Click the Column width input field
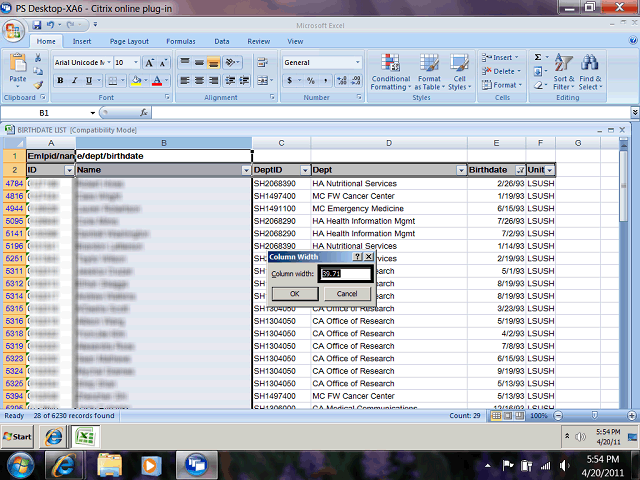The image size is (640, 480). pyautogui.click(x=345, y=273)
